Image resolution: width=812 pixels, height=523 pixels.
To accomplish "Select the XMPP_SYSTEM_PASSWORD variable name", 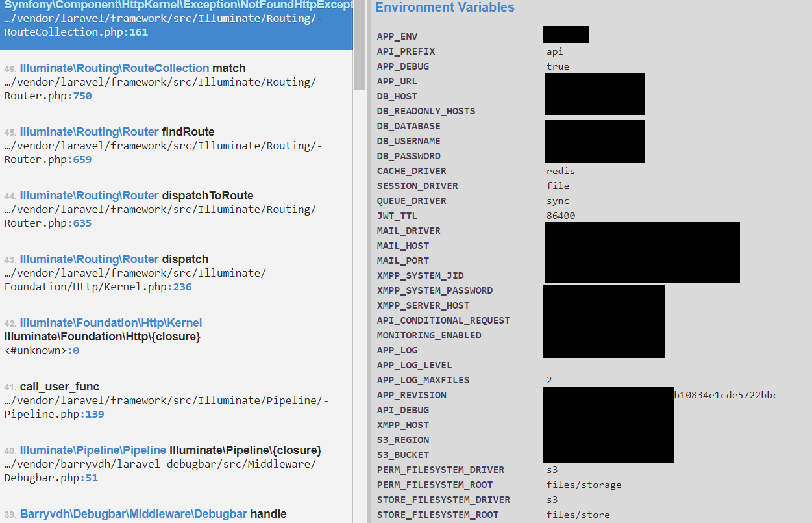I will (x=435, y=290).
